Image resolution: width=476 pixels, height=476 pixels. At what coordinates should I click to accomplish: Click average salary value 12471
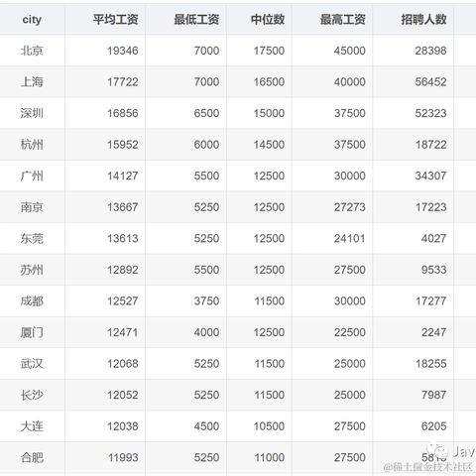click(123, 332)
